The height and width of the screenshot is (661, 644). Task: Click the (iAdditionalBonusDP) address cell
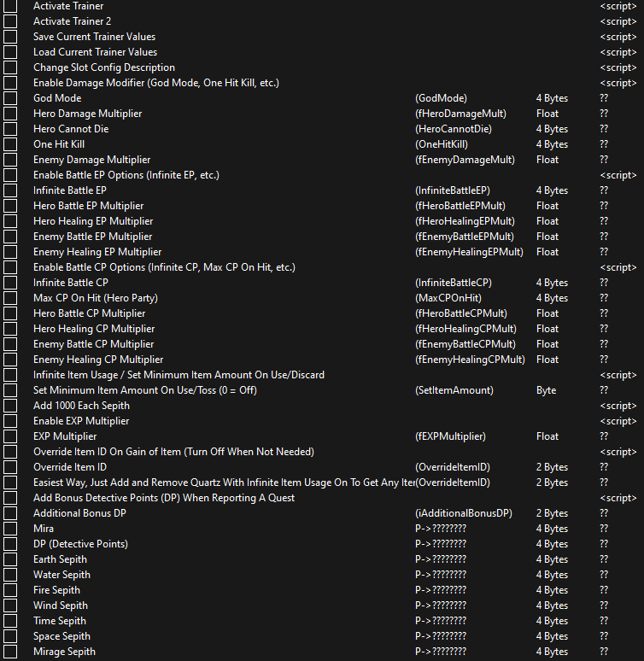click(464, 513)
